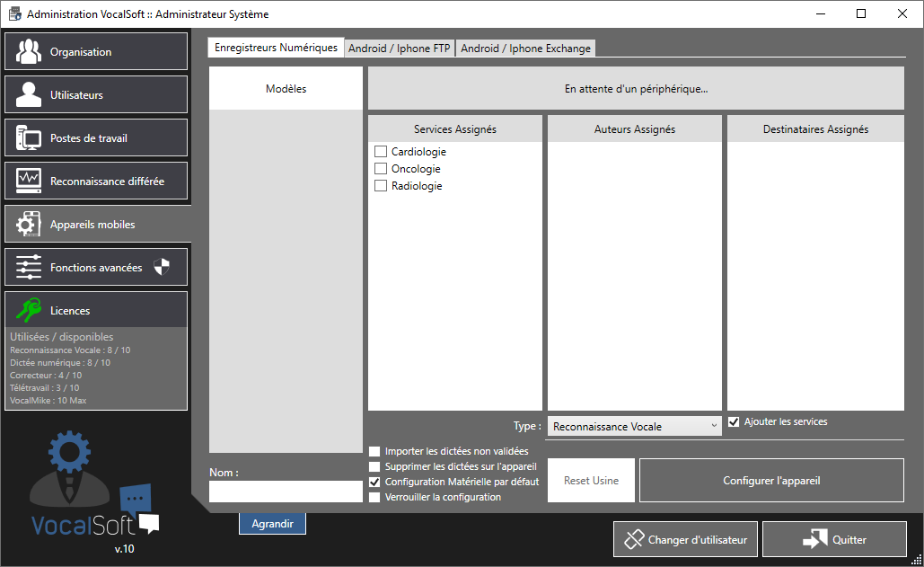Enable Supprimer les dictées sur l'appareil
924x567 pixels.
(374, 466)
